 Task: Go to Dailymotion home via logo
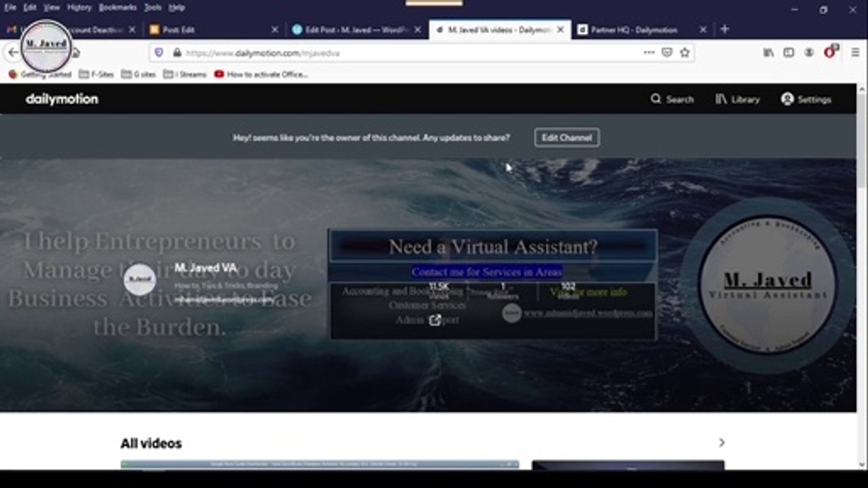62,99
